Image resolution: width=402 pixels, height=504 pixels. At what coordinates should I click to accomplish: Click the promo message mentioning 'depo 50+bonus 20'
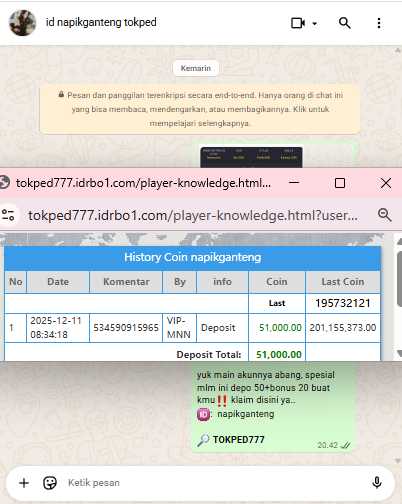(273, 407)
